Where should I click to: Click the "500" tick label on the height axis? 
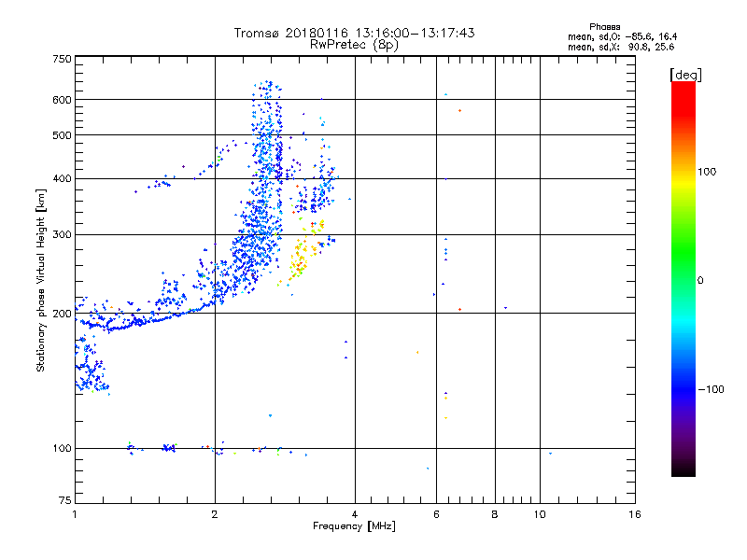tap(62, 135)
